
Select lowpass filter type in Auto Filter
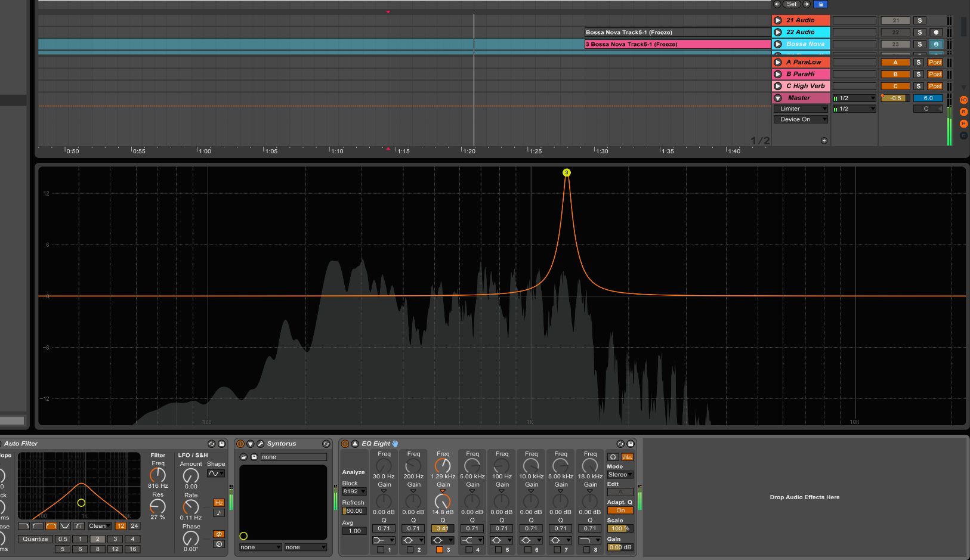pyautogui.click(x=23, y=526)
